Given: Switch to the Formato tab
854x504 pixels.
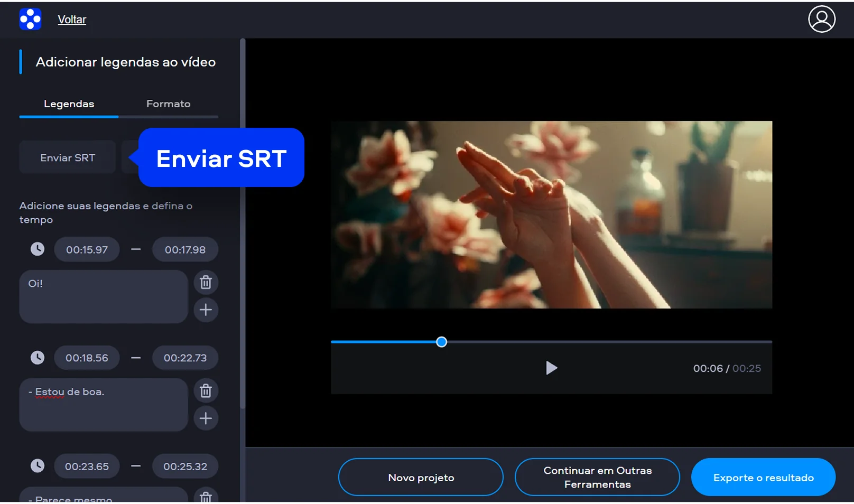Looking at the screenshot, I should tap(168, 104).
